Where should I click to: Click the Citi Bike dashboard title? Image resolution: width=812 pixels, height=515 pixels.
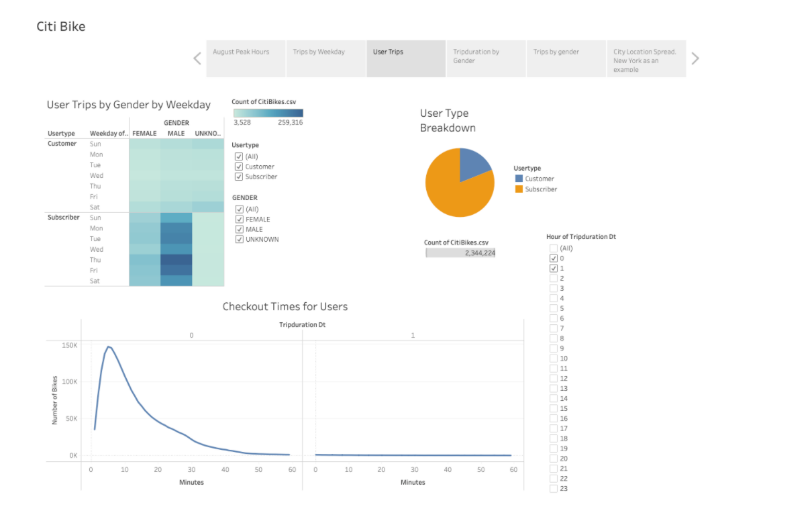61,27
